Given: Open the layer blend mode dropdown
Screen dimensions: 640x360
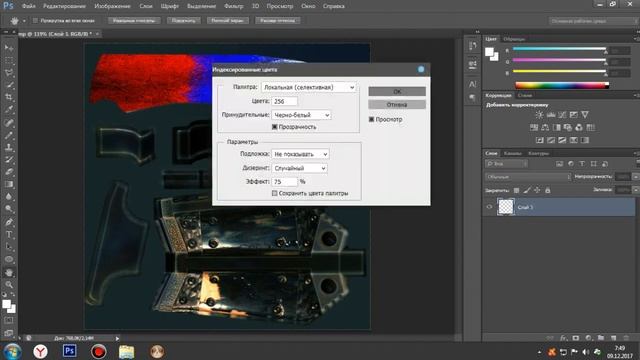Looking at the screenshot, I should 528,177.
